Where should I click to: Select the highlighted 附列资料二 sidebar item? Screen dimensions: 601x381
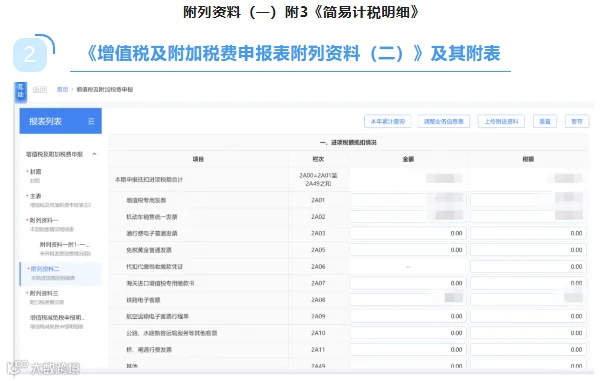click(61, 273)
